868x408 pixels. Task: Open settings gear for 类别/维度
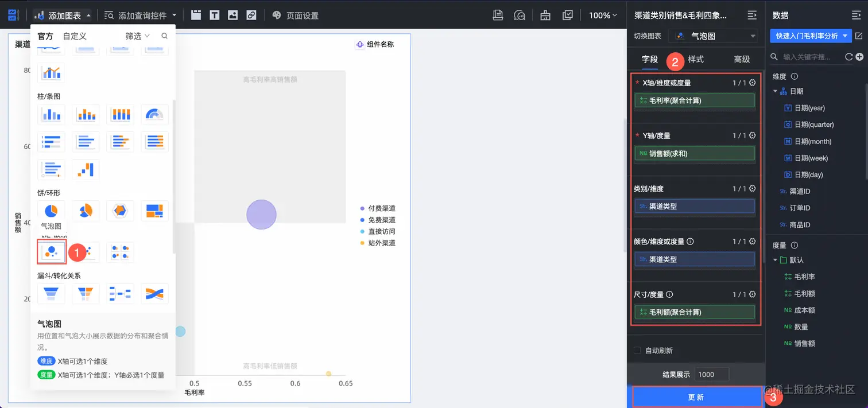(x=752, y=188)
